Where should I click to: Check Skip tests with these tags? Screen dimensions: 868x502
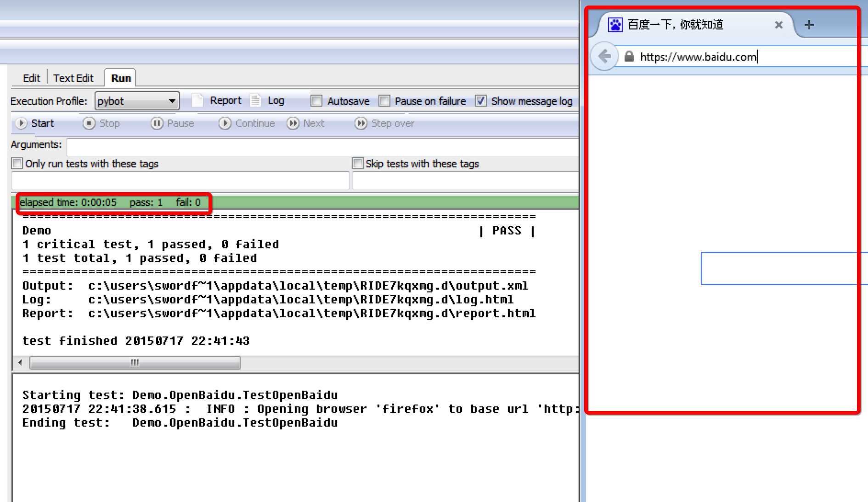(357, 163)
